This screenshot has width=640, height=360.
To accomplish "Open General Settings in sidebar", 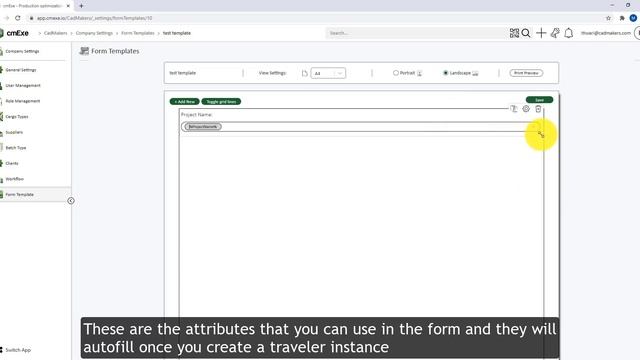I will coord(21,70).
